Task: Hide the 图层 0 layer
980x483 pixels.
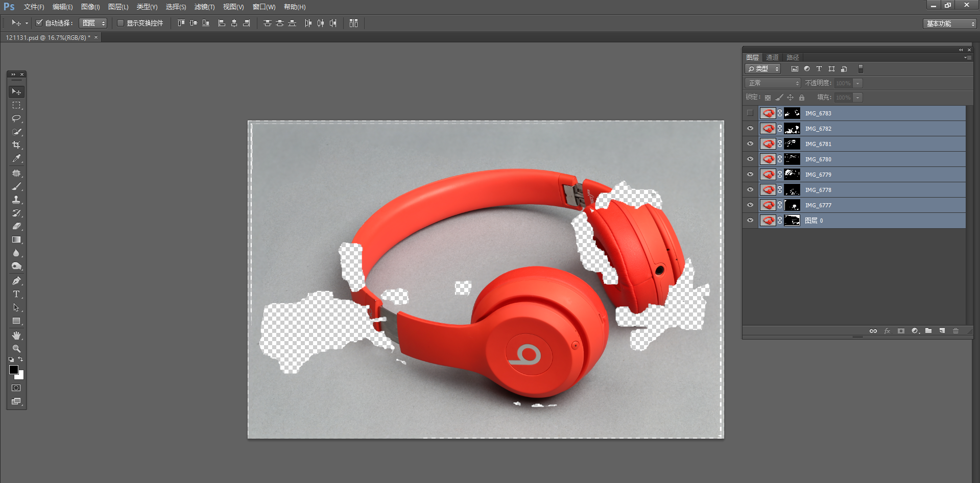Action: (x=750, y=221)
